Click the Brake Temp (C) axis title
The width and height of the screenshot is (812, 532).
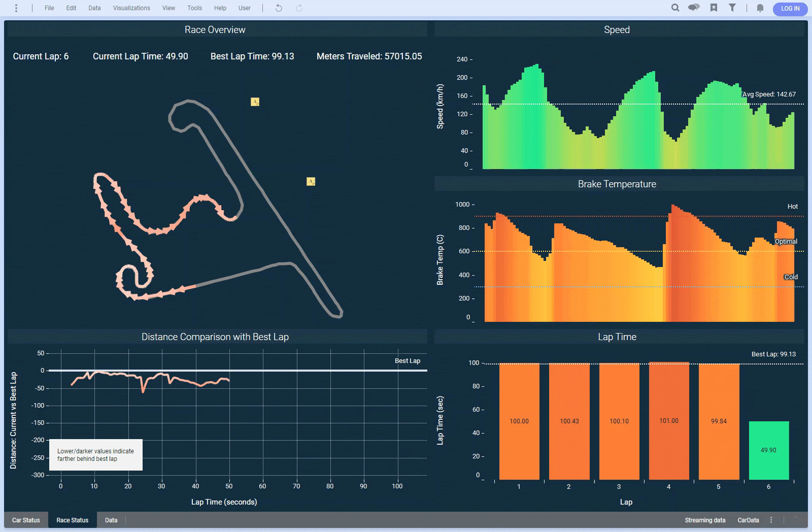(440, 260)
